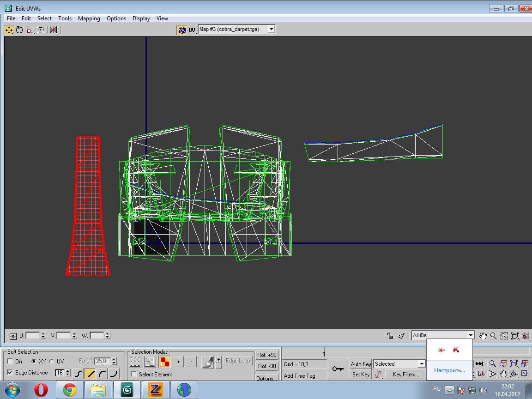Open the Tools menu
The width and height of the screenshot is (532, 399).
(65, 18)
